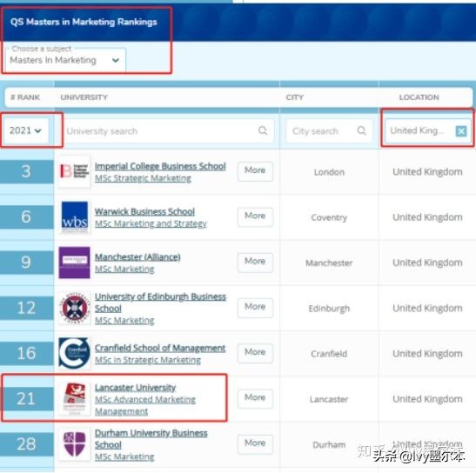Open University of Edinburgh Business School link

point(160,303)
